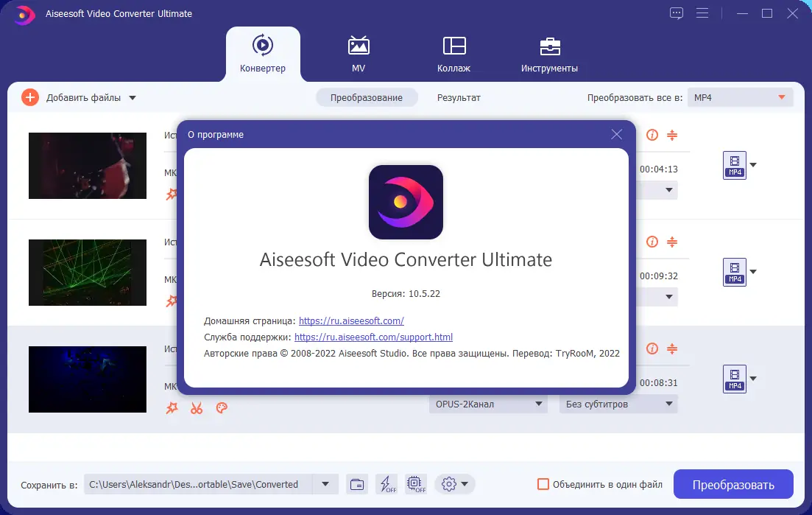Click the 10.5.22 version text
This screenshot has width=812, height=515.
click(424, 293)
